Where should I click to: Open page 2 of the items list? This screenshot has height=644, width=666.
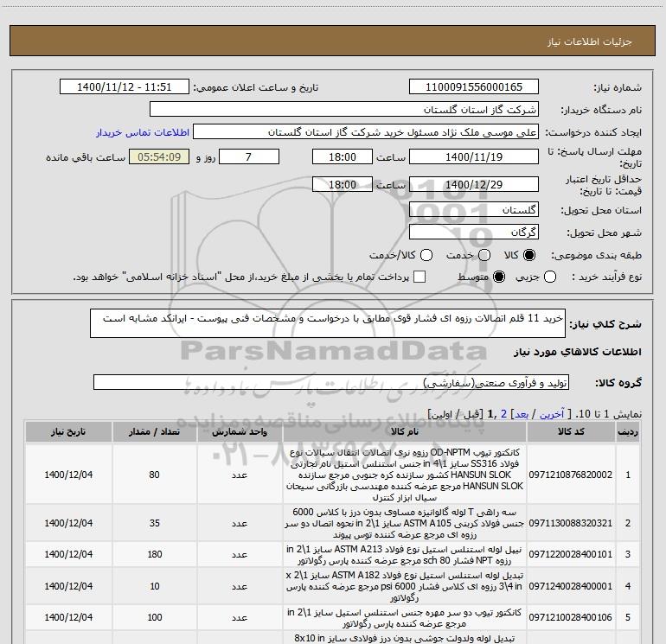click(503, 414)
